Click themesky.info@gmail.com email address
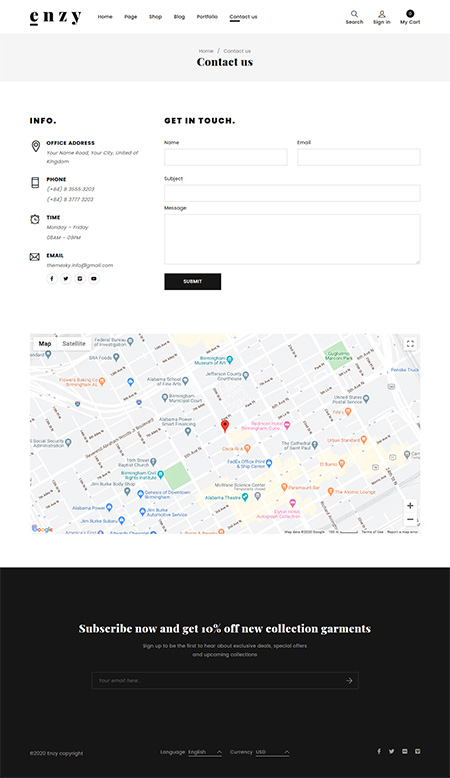This screenshot has height=778, width=450. pos(80,265)
